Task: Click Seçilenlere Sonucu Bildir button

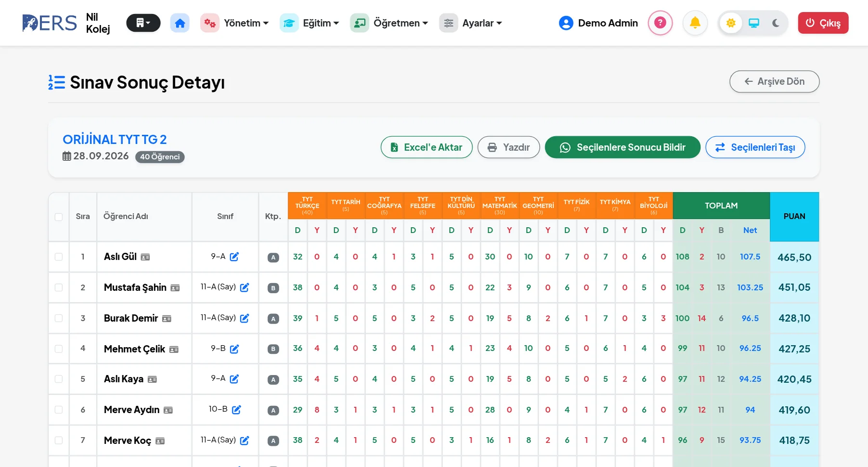Action: pyautogui.click(x=622, y=147)
